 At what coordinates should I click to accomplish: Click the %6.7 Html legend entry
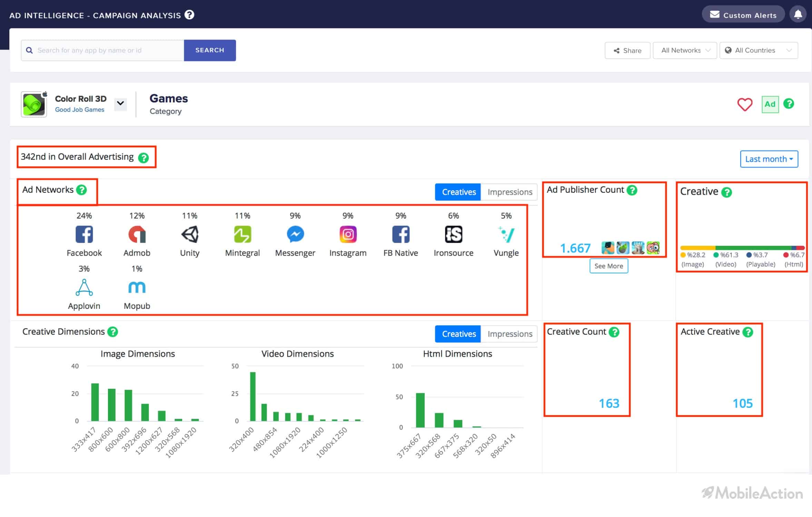(x=794, y=260)
